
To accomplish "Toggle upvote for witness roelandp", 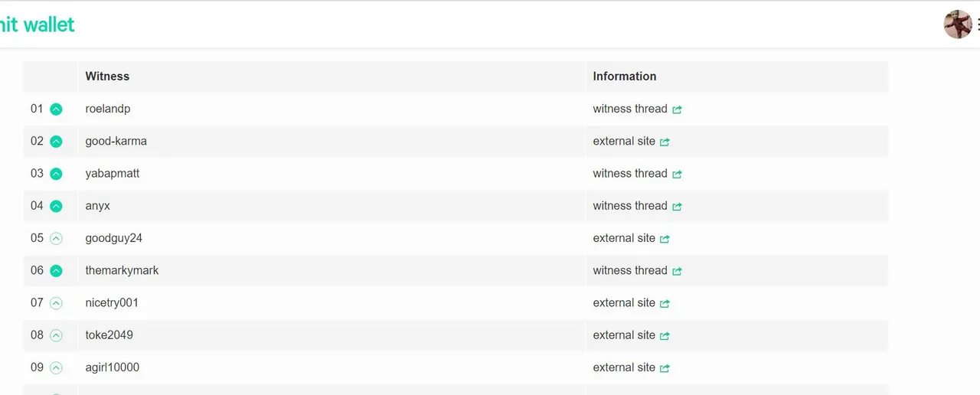I will point(56,109).
